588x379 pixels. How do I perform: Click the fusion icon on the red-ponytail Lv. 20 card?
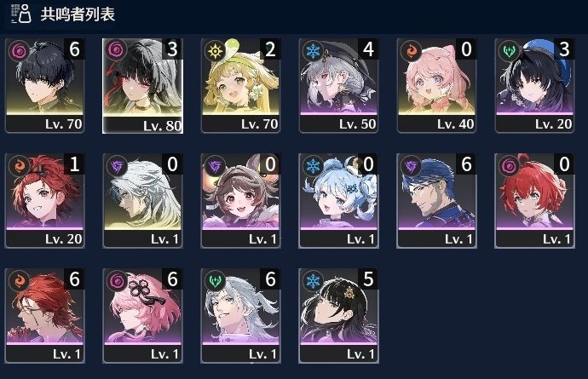(x=19, y=165)
